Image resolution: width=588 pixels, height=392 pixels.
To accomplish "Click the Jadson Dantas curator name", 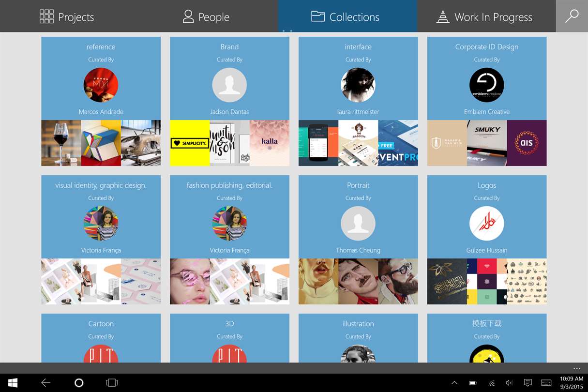I will click(x=229, y=112).
